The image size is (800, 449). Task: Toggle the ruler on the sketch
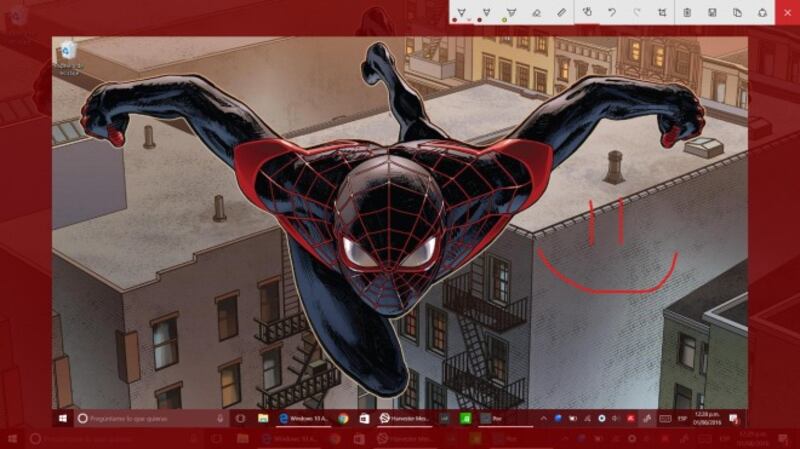[x=562, y=12]
